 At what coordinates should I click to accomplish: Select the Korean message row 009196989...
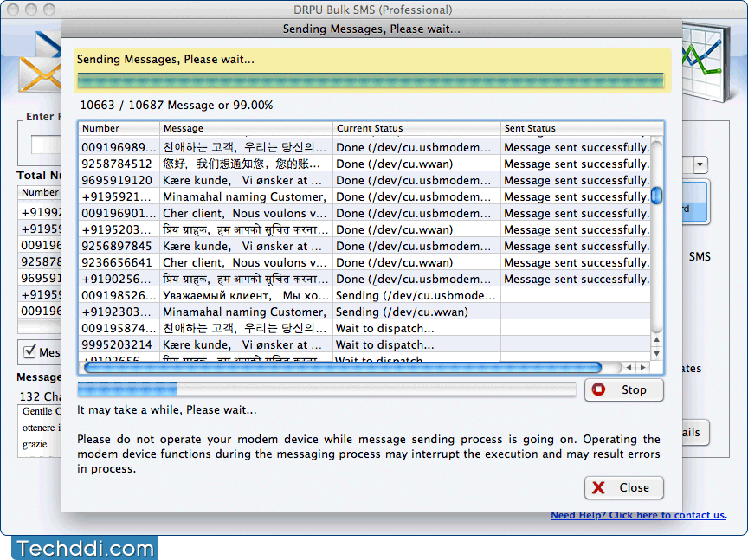[364, 147]
